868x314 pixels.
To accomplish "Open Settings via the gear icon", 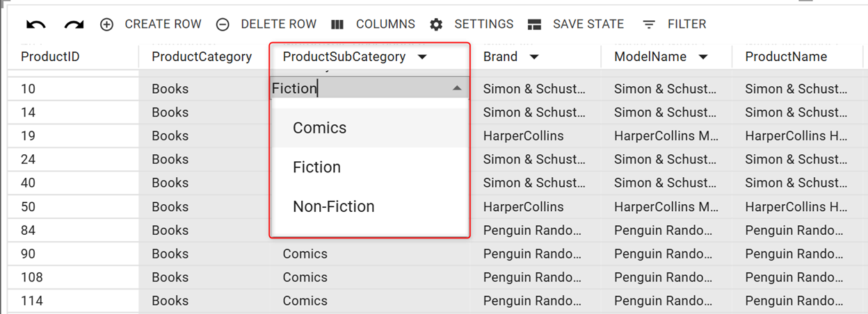I will 436,25.
